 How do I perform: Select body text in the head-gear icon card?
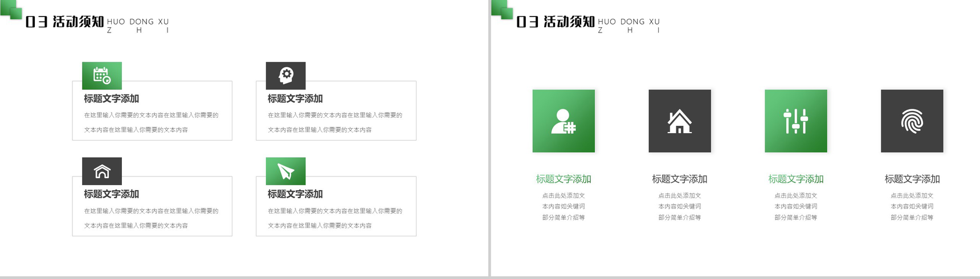click(335, 122)
